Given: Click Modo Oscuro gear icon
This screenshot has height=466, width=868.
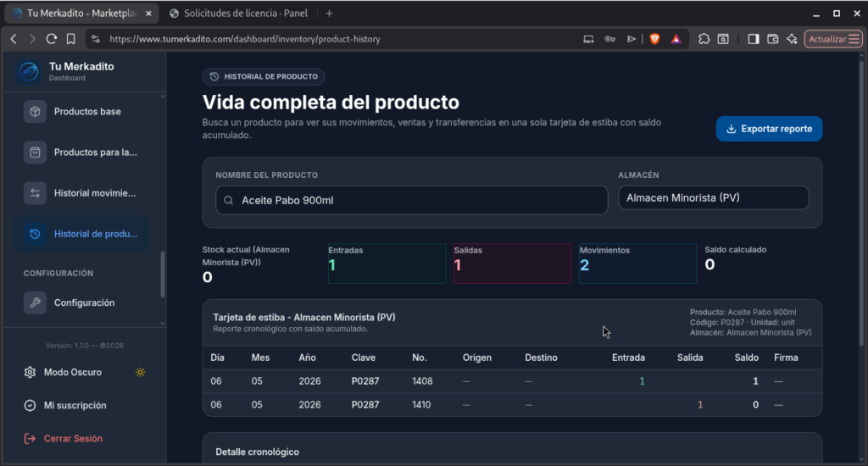Looking at the screenshot, I should 30,373.
